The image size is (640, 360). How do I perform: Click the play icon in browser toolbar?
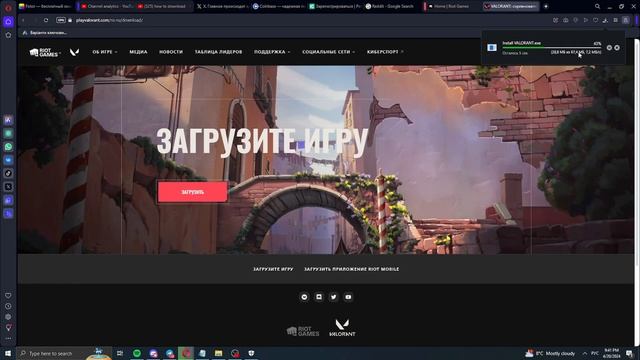[x=586, y=20]
